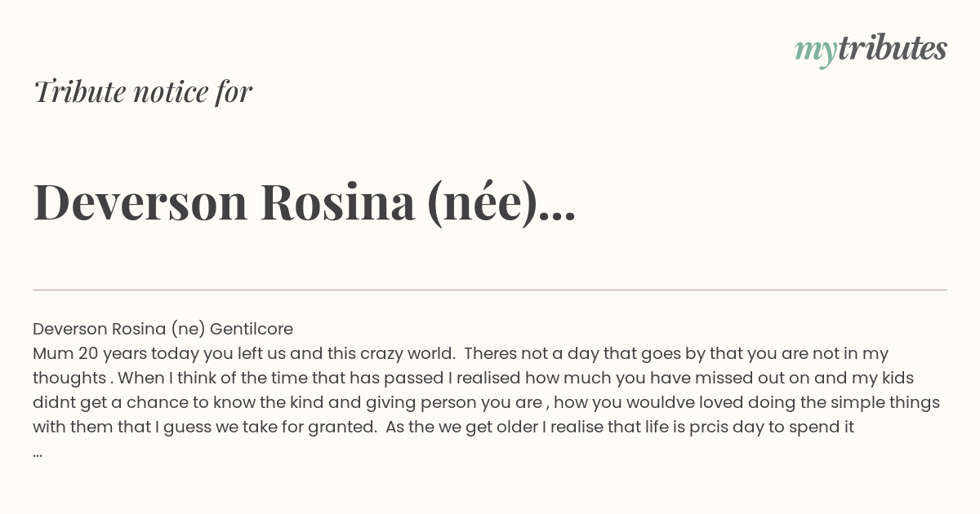Viewport: 980px width, 514px height.
Task: Click the "tributes" part of the logo
Action: pos(892,48)
